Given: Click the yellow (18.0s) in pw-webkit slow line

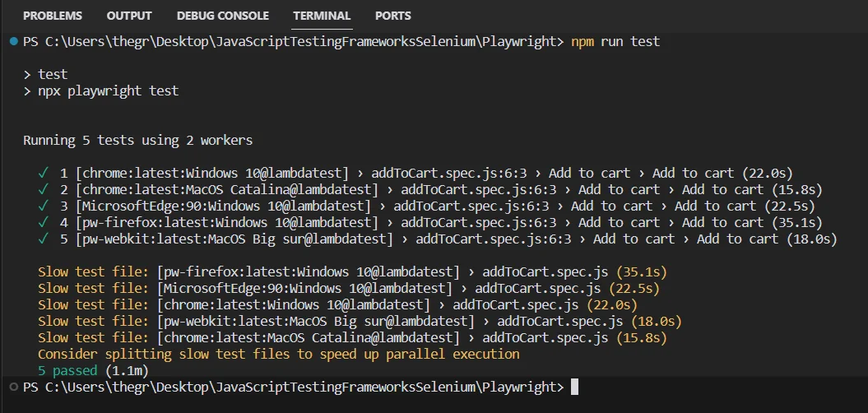Looking at the screenshot, I should [x=656, y=322].
